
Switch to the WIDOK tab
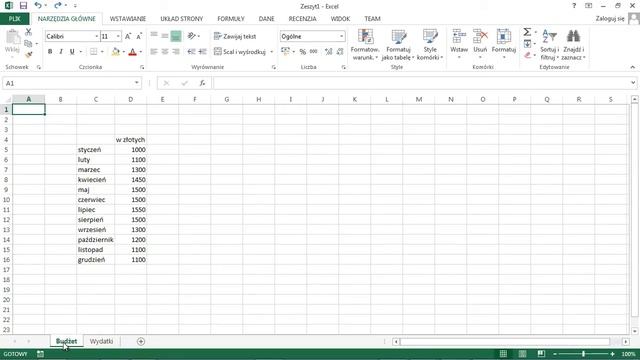[x=340, y=19]
